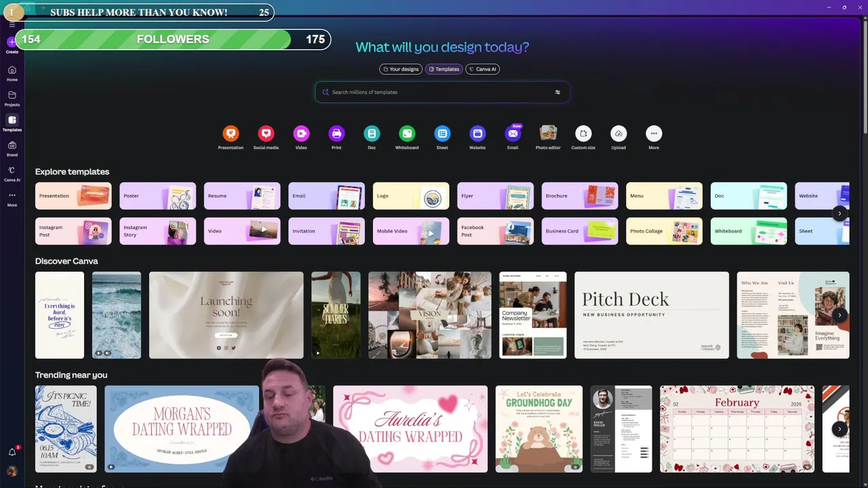Click the Whiteboard shortcut icon
Image resolution: width=868 pixels, height=488 pixels.
[407, 134]
